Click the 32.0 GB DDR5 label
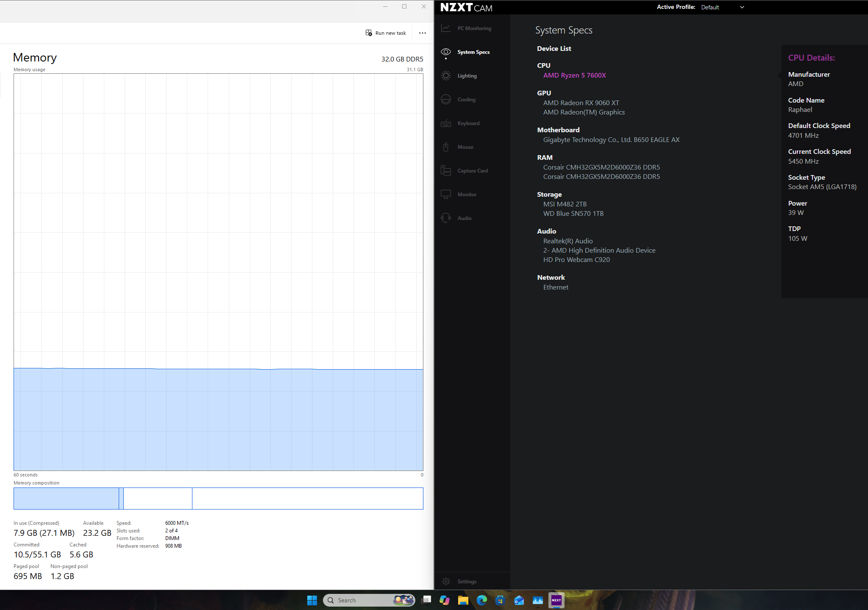This screenshot has height=610, width=868. tap(402, 59)
